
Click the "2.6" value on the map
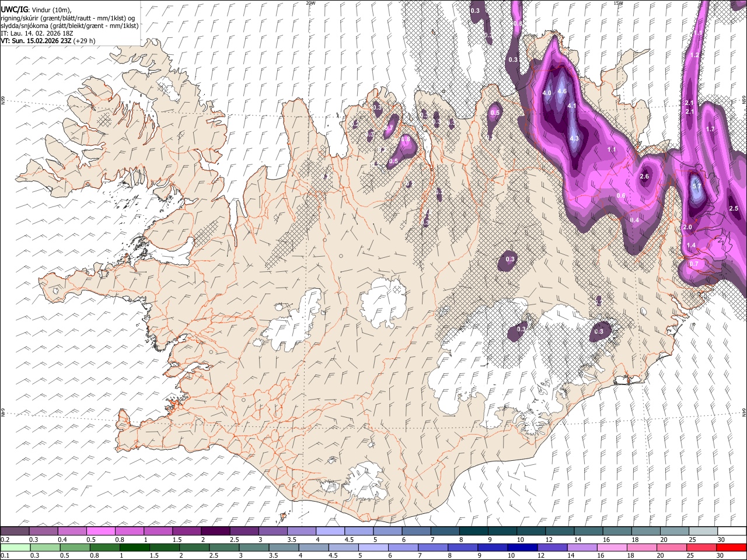[644, 177]
